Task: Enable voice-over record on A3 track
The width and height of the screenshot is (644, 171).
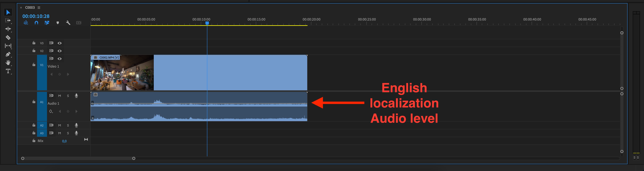Action: [76, 133]
